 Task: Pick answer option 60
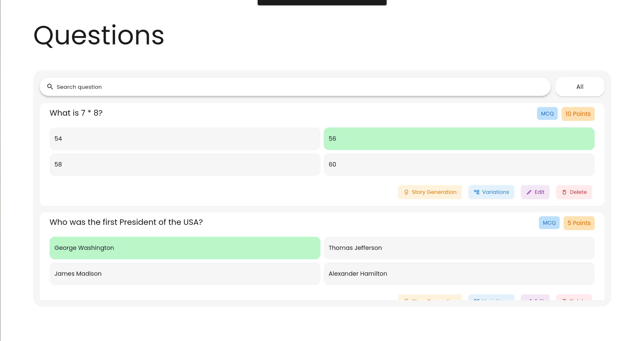click(x=459, y=164)
